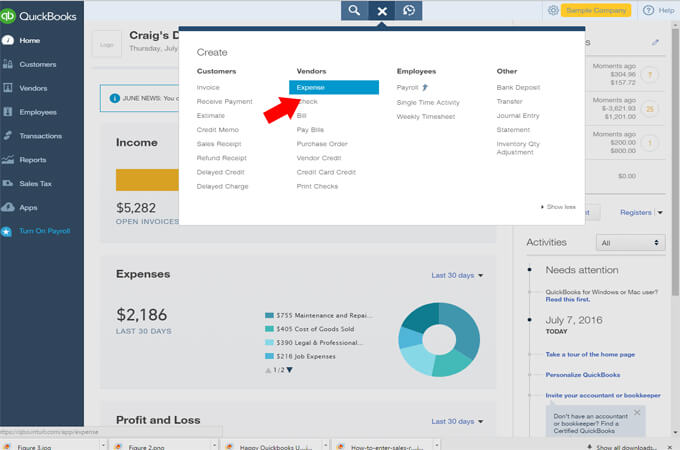The width and height of the screenshot is (680, 450).
Task: Select Bill under Vendors
Action: click(x=301, y=116)
